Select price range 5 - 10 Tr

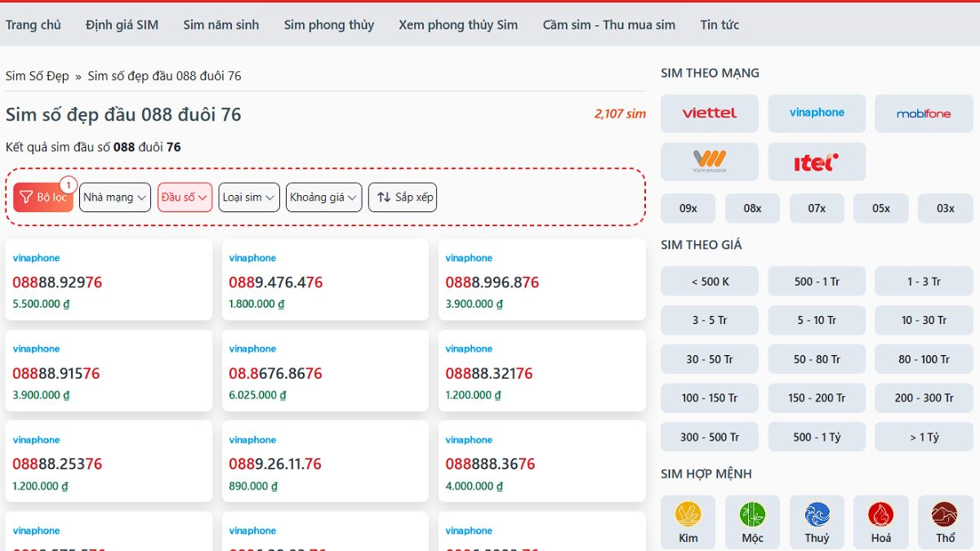tap(817, 320)
